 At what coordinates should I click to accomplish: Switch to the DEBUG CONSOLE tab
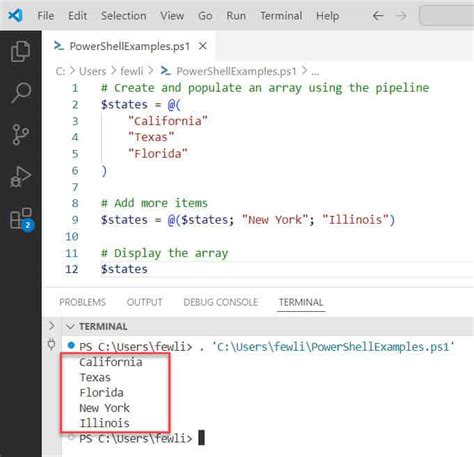pos(220,302)
